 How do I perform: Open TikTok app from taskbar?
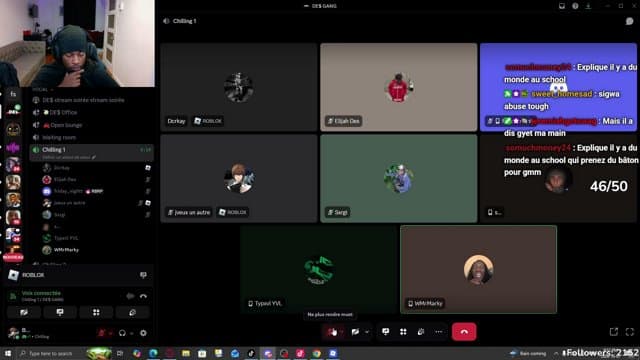[x=251, y=353]
